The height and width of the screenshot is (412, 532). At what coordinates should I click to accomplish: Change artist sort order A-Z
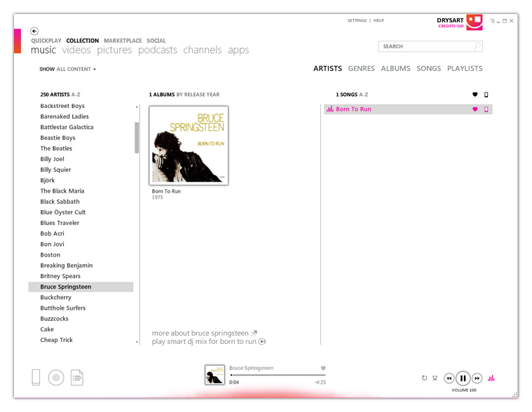click(x=76, y=95)
